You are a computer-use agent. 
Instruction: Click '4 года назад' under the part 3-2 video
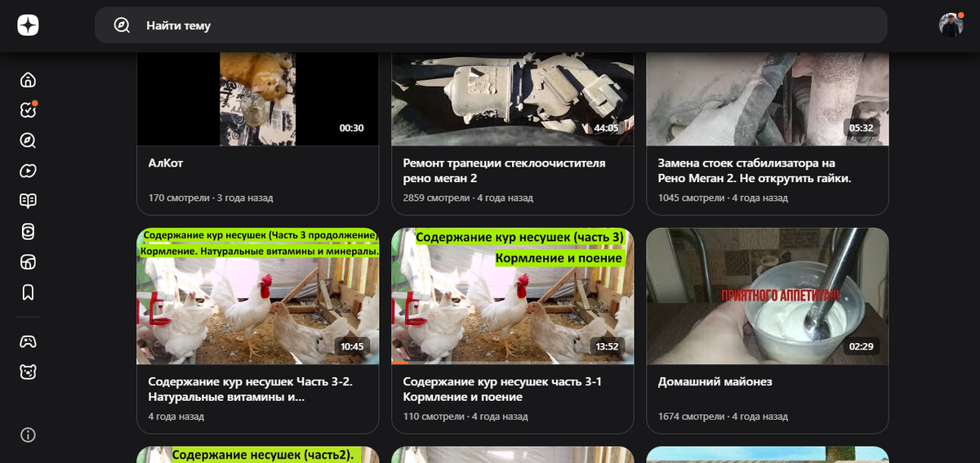click(x=176, y=416)
